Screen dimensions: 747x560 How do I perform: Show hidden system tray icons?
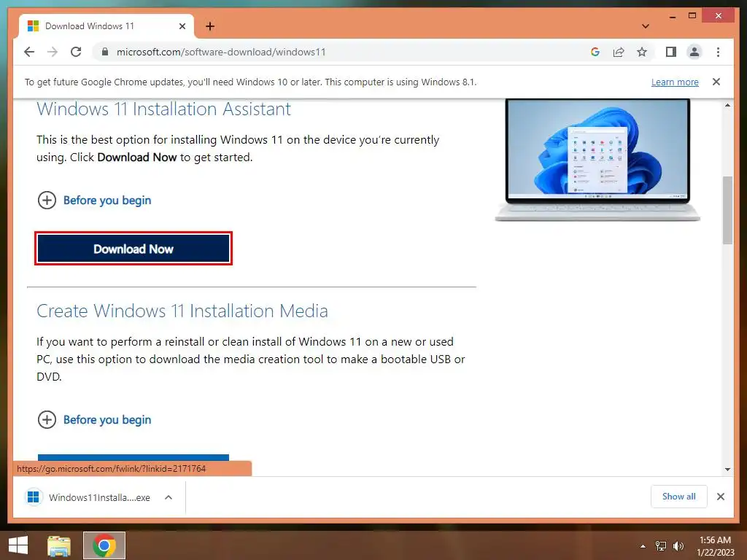pyautogui.click(x=643, y=546)
